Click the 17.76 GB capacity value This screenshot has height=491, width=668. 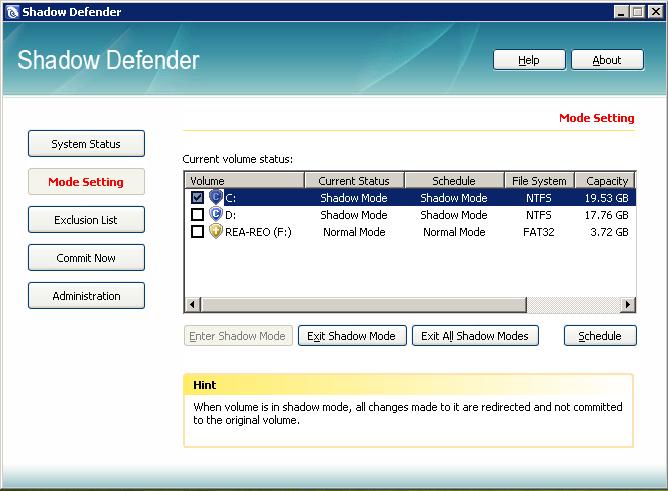click(606, 215)
